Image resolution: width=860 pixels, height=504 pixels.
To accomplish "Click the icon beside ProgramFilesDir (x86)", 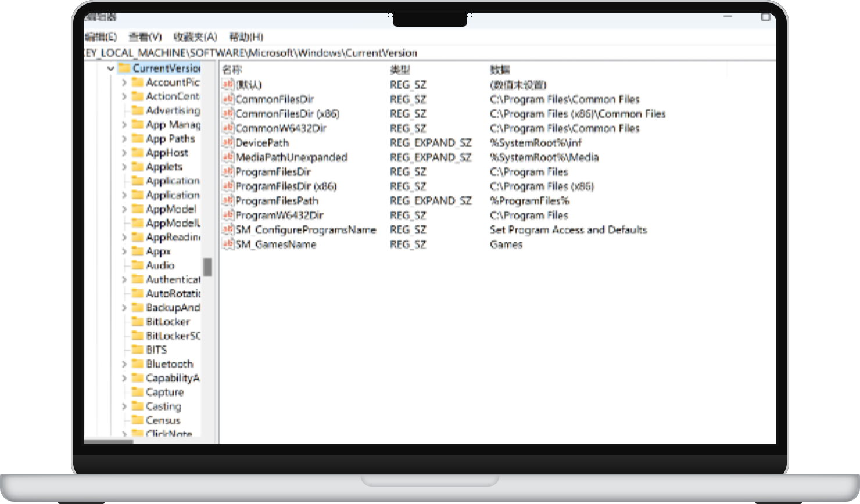I will pos(228,186).
